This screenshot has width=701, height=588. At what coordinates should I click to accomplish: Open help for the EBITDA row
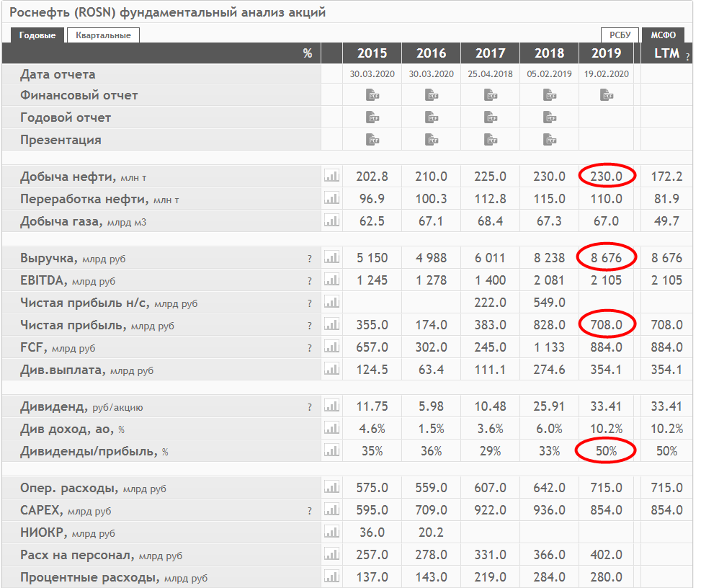click(309, 281)
